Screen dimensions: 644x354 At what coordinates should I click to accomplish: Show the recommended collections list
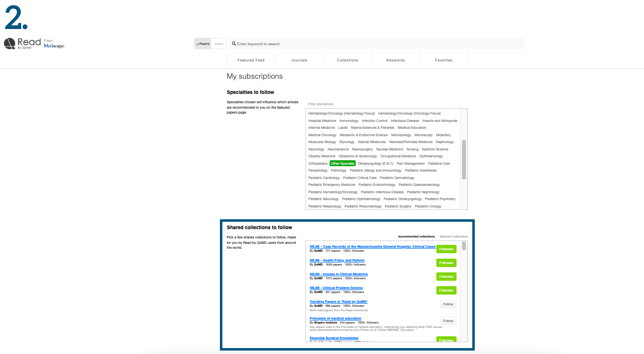click(416, 236)
